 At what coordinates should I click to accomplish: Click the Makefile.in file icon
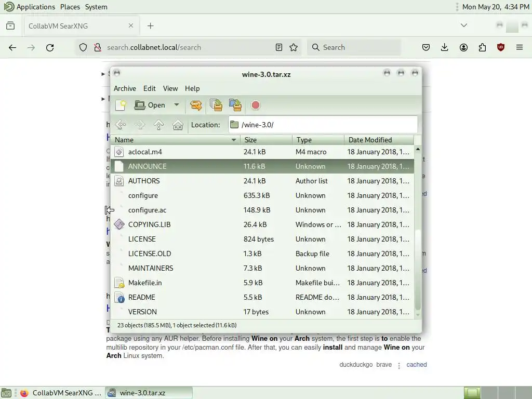click(119, 283)
